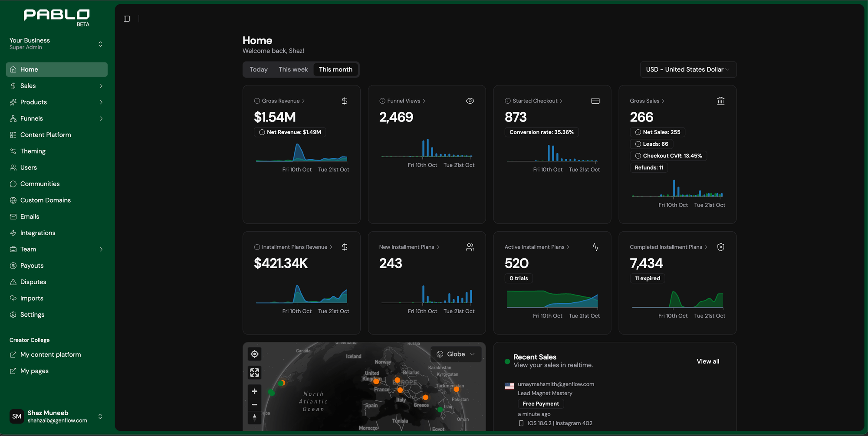Click the map compass reset arrow
The height and width of the screenshot is (436, 868).
(x=254, y=417)
